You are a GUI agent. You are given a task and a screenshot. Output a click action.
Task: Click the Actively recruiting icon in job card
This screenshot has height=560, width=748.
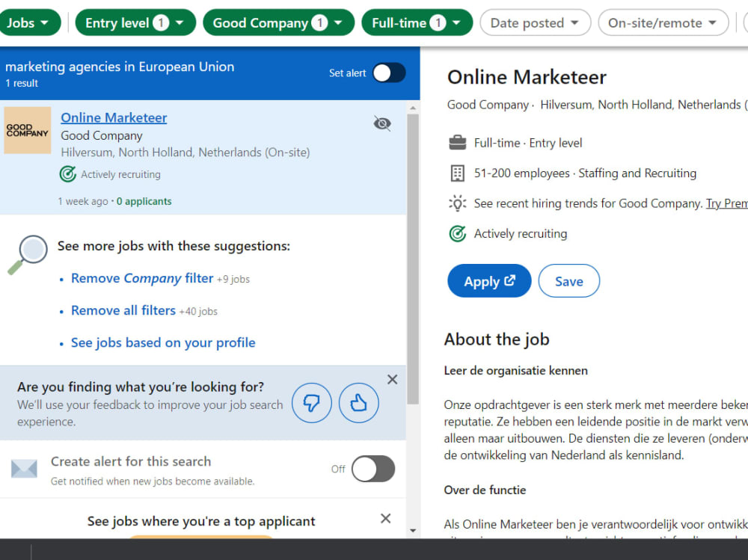pos(68,174)
